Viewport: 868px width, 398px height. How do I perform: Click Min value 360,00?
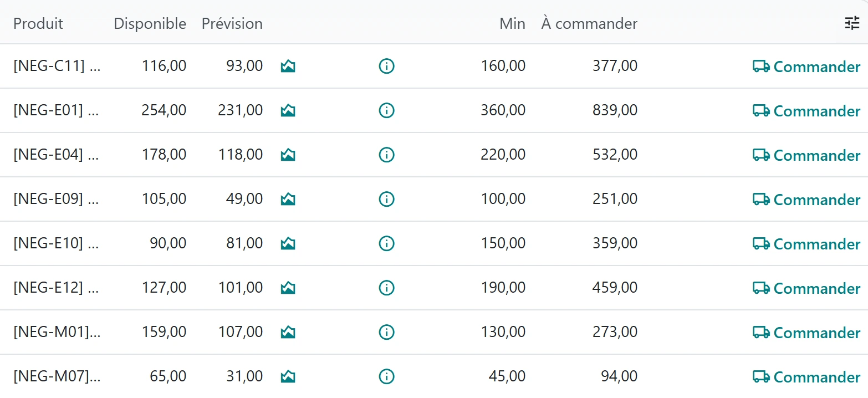click(503, 110)
